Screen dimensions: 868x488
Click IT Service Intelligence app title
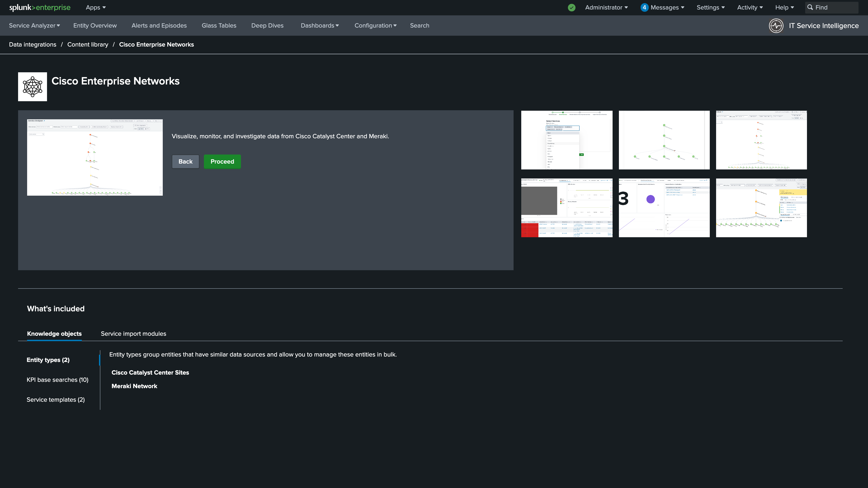click(x=823, y=26)
